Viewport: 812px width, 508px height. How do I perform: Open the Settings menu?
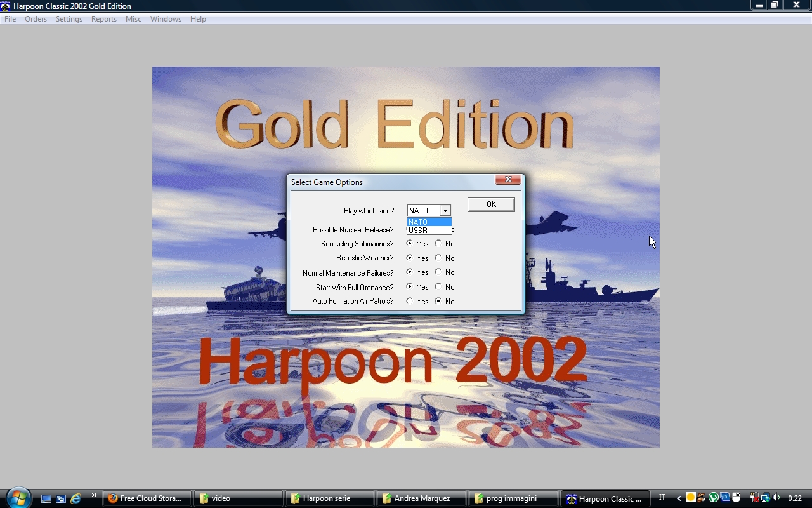(69, 19)
